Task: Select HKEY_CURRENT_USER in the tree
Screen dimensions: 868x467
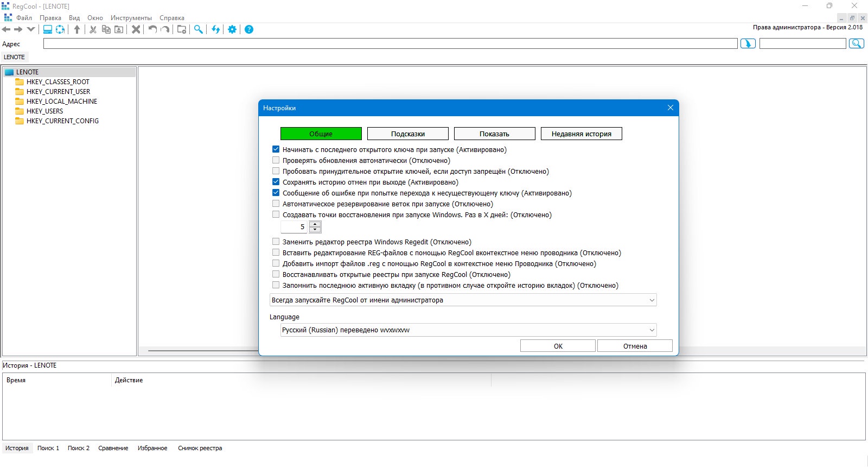Action: [58, 92]
